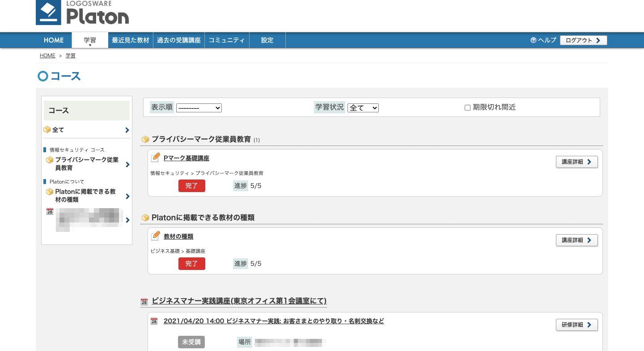Select Platonに掲載できる教材の種類 in sidebar
This screenshot has width=644, height=351.
[85, 196]
